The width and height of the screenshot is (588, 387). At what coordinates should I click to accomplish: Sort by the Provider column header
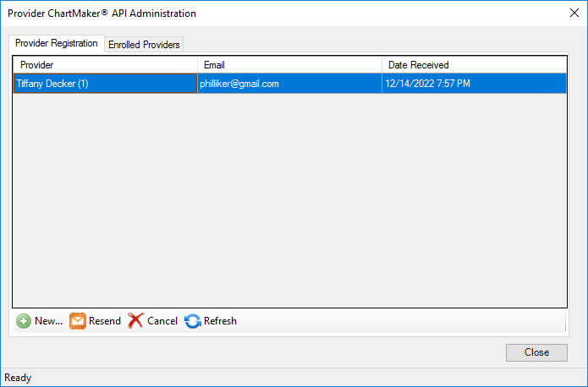106,65
